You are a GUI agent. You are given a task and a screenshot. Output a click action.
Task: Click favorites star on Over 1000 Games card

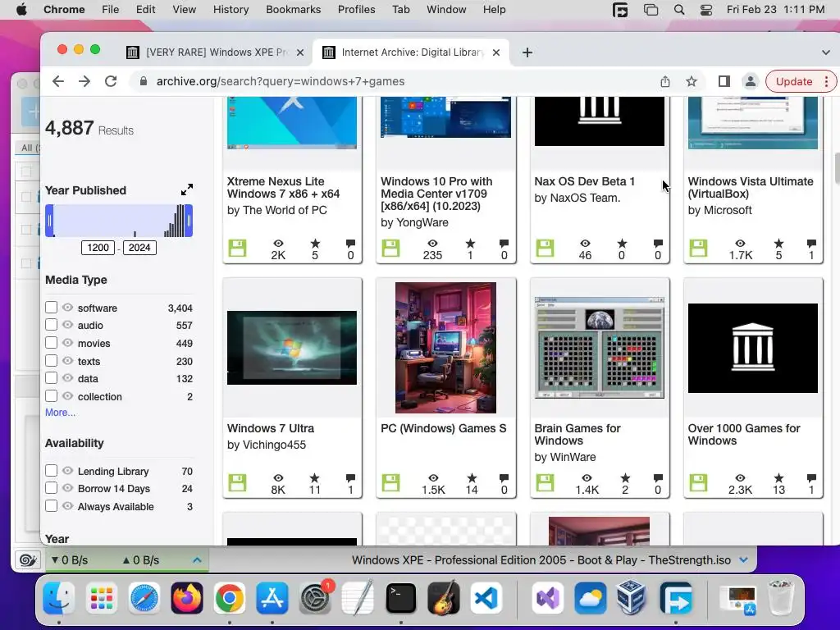point(778,477)
